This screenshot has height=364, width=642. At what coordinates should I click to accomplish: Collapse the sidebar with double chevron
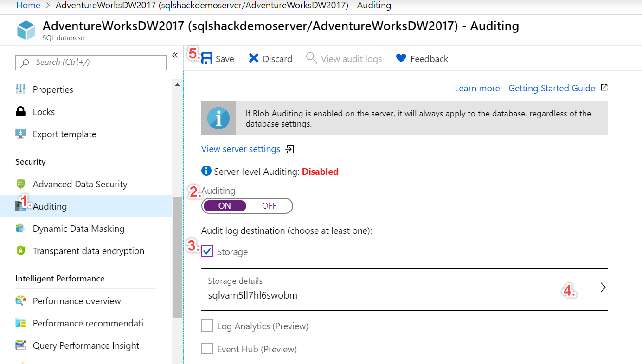coord(175,55)
